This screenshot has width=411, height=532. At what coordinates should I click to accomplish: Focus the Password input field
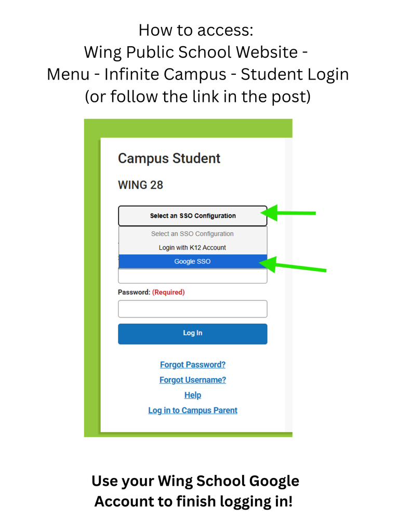click(192, 309)
